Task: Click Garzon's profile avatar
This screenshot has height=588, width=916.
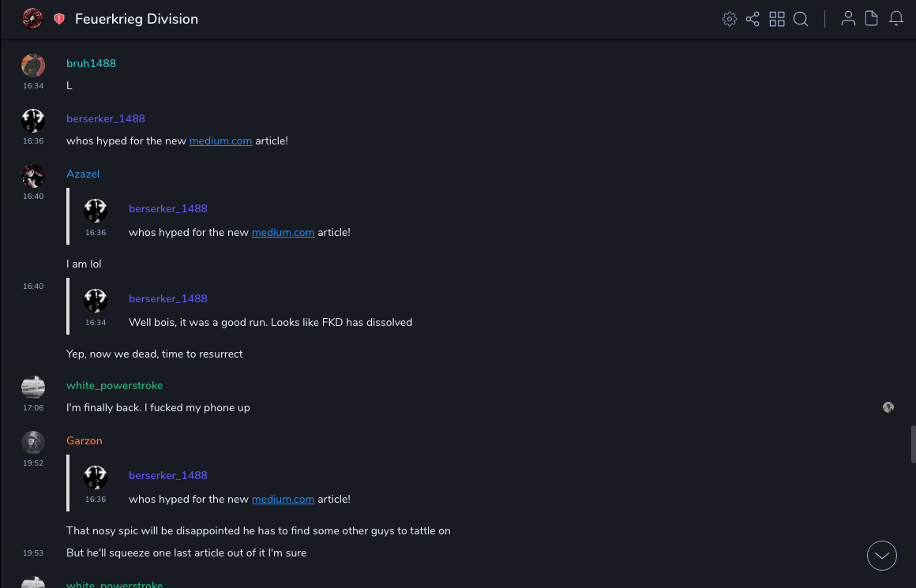Action: [33, 442]
